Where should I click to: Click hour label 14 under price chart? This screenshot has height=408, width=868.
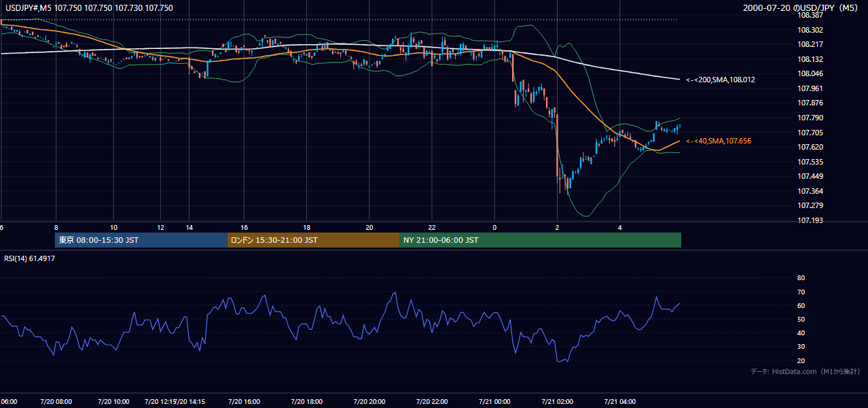189,227
